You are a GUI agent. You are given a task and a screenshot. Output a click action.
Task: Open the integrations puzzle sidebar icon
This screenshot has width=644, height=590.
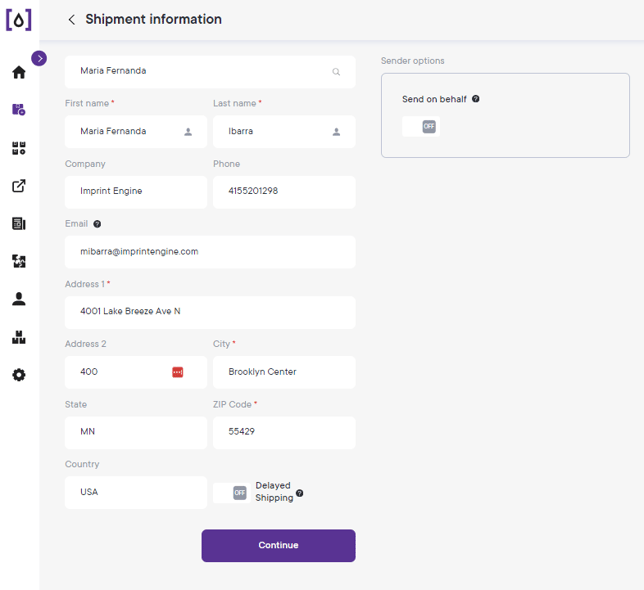pos(19,261)
